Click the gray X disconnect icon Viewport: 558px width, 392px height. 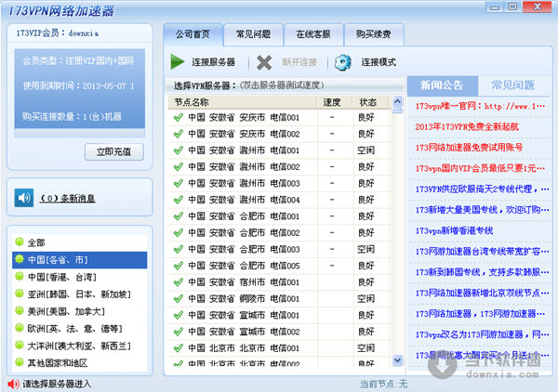coord(264,62)
